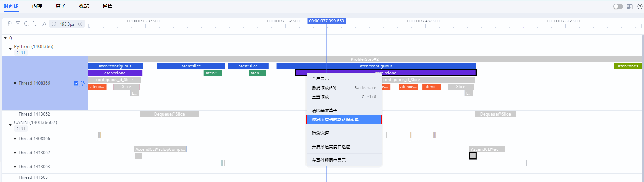Uncheck the Thread 1408366 checkbox
The height and width of the screenshot is (182, 644).
click(x=76, y=83)
